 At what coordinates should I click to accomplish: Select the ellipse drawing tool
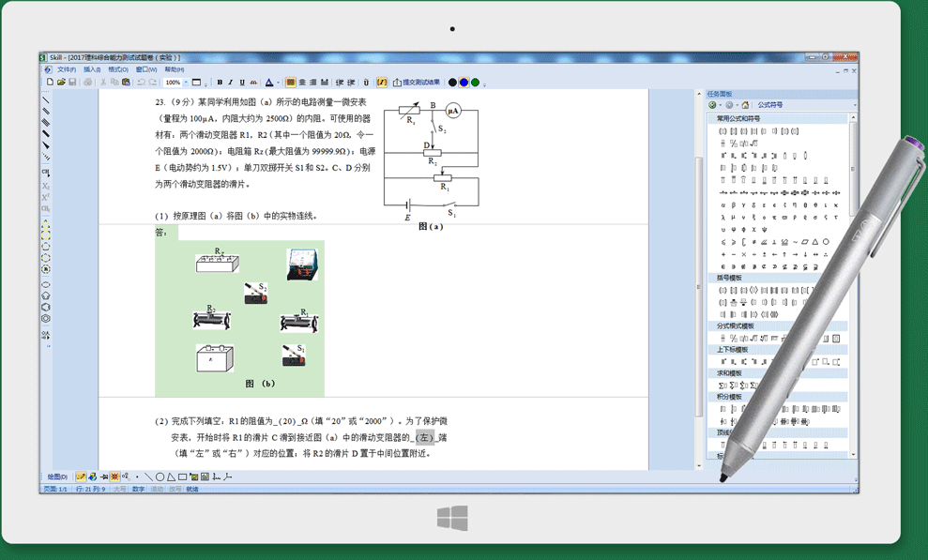[46, 284]
